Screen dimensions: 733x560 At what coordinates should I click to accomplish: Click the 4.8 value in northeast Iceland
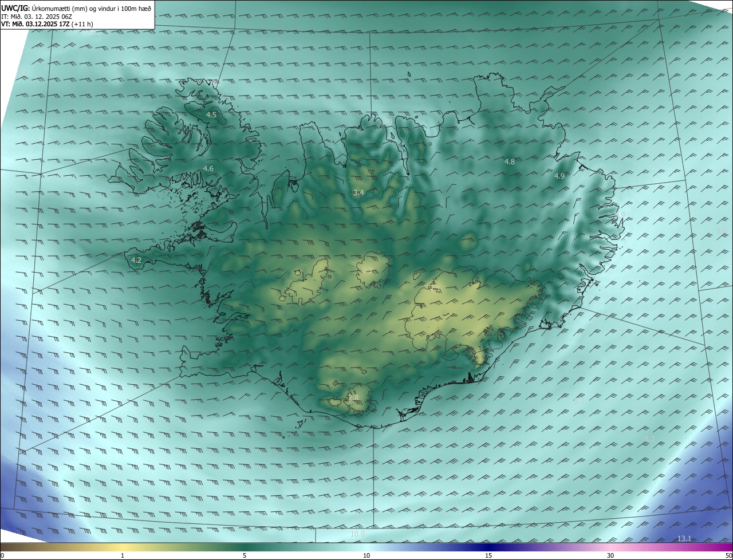(x=509, y=162)
